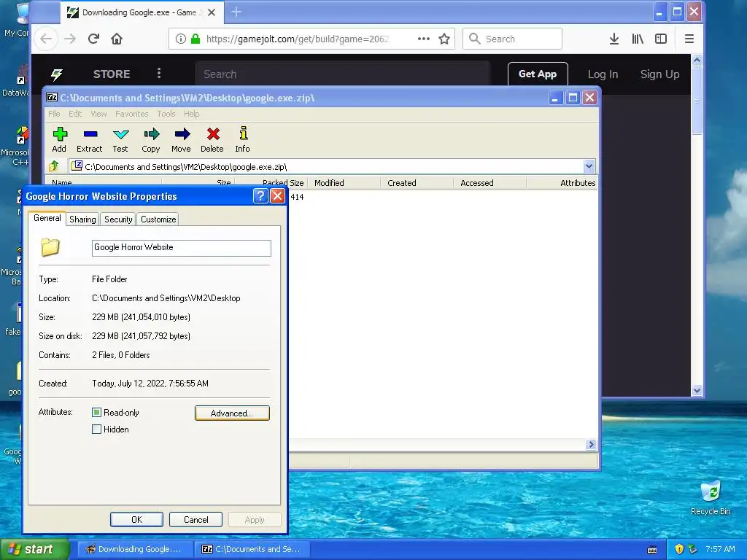The width and height of the screenshot is (747, 560).
Task: Go back in the Firefox browser
Action: [46, 39]
